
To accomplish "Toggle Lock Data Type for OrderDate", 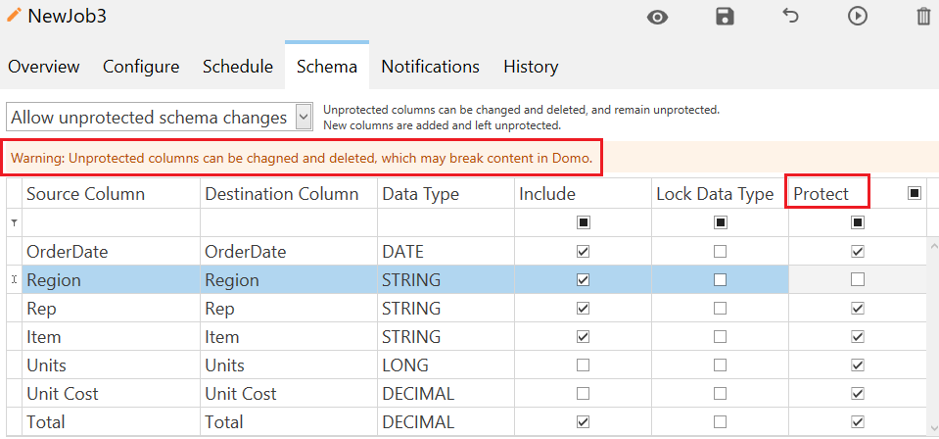I will click(720, 252).
